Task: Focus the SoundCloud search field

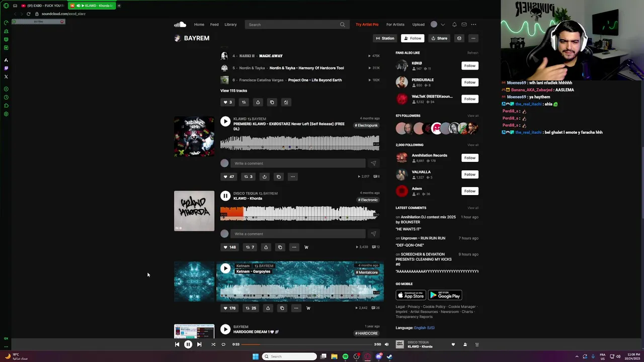Action: click(297, 24)
